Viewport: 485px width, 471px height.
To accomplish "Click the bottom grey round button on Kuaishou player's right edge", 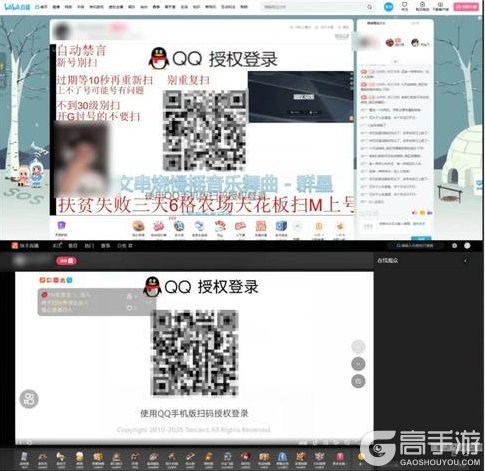I will tap(358, 381).
